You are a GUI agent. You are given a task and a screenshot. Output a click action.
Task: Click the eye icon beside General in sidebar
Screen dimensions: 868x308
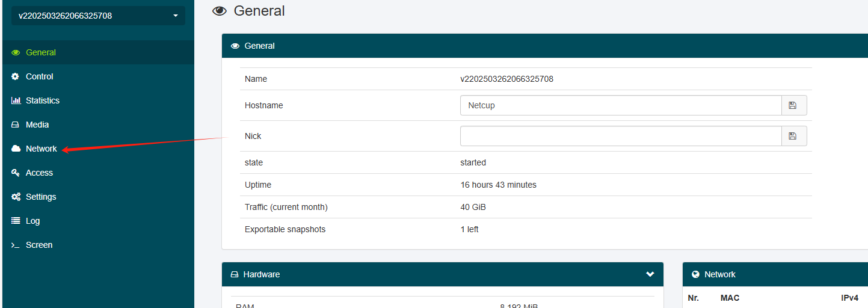point(16,52)
